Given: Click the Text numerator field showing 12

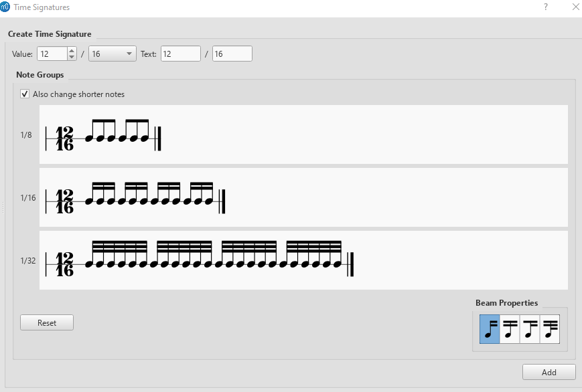Looking at the screenshot, I should (x=180, y=54).
